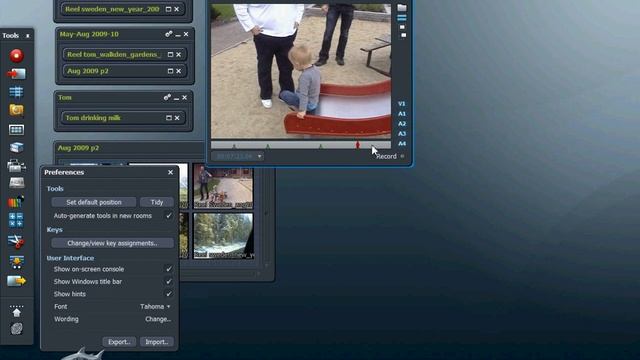Click Set default position button
Image resolution: width=640 pixels, height=360 pixels.
(x=94, y=202)
